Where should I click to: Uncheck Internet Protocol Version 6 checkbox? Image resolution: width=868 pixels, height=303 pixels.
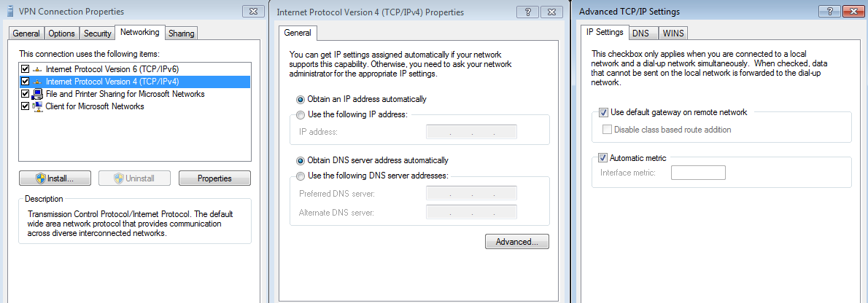click(26, 69)
